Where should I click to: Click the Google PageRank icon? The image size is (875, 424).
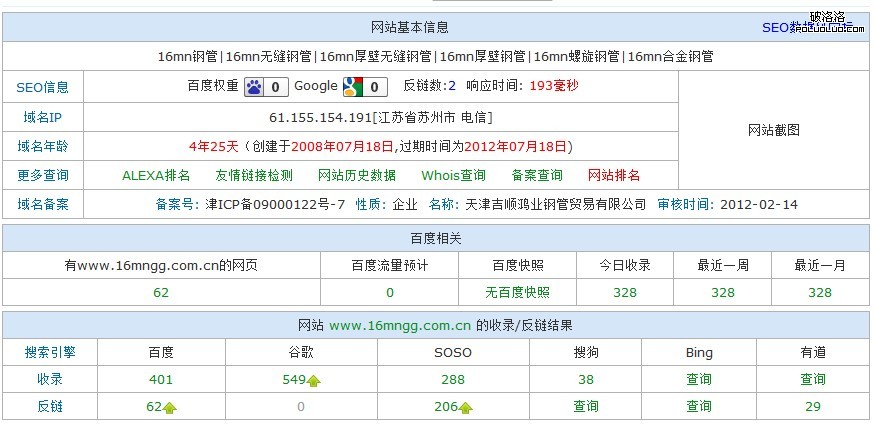click(351, 87)
